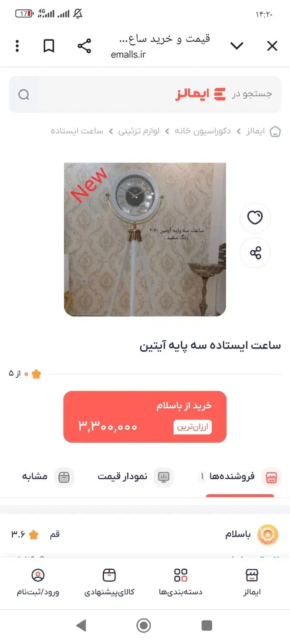Screen dimensions: 290x644
Task: Tap the share icon in top bar
Action: (84, 46)
